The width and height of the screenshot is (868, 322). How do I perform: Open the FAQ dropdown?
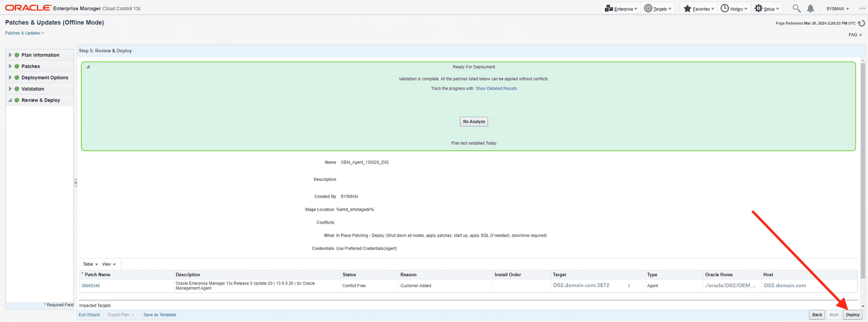[x=855, y=35]
